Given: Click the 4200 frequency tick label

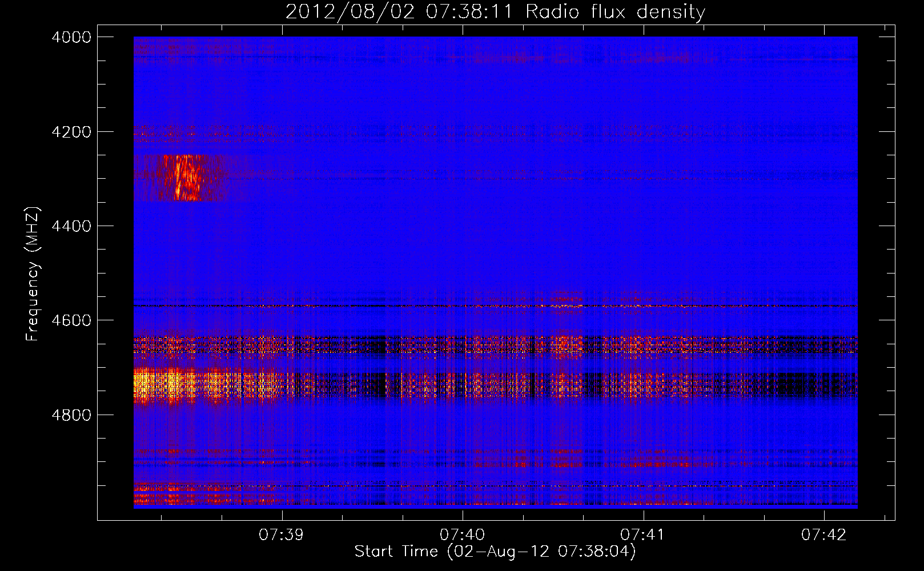Looking at the screenshot, I should (71, 132).
